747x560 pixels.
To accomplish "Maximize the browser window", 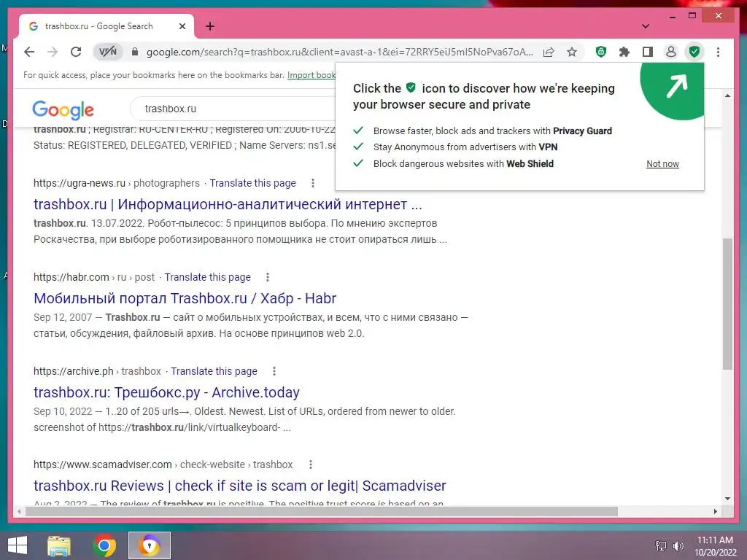I will 692,16.
